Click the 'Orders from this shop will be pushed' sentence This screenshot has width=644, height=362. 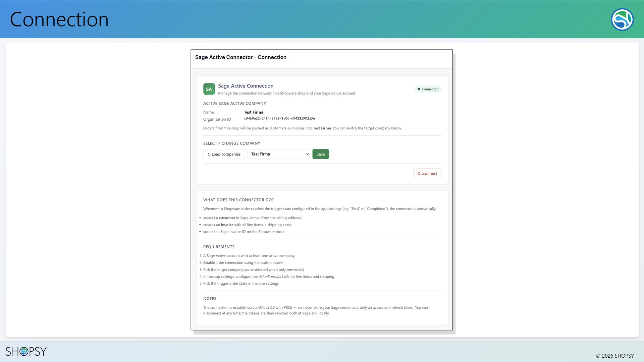tap(303, 128)
